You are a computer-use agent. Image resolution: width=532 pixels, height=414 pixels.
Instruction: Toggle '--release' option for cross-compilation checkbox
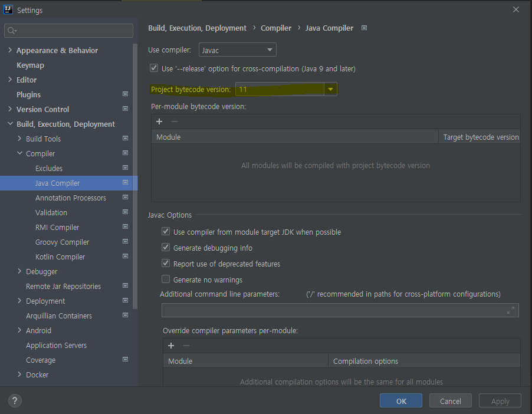pos(154,68)
